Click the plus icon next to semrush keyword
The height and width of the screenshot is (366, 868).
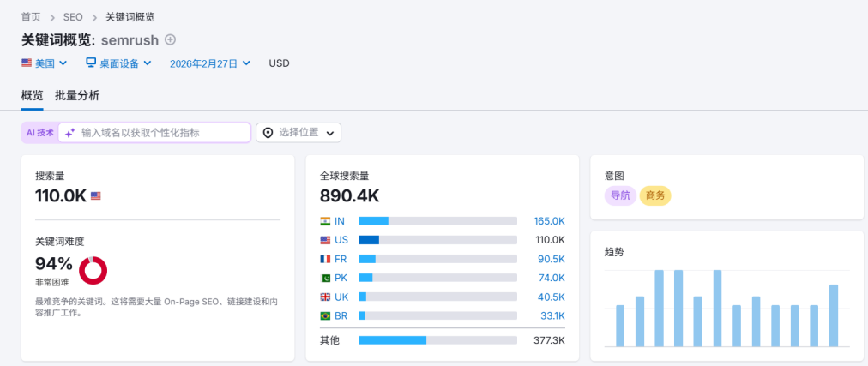click(171, 39)
